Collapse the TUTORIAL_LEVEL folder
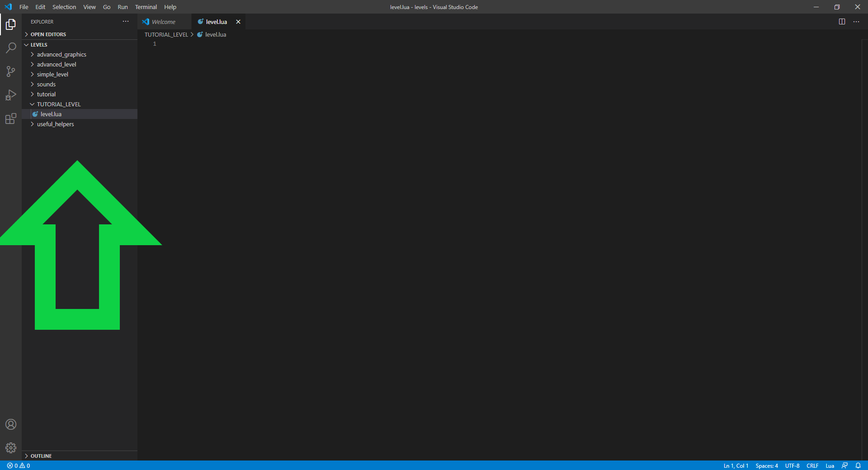 [59, 104]
